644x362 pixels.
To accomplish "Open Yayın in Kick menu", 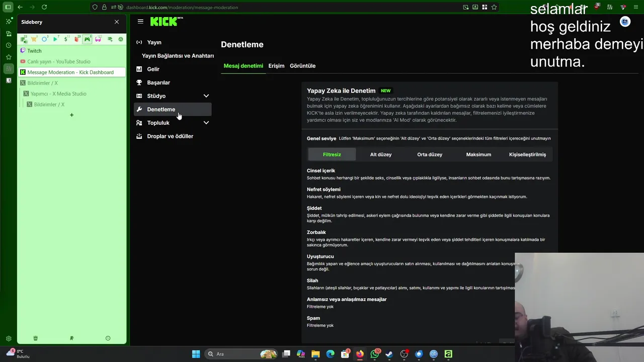I will click(x=173, y=42).
